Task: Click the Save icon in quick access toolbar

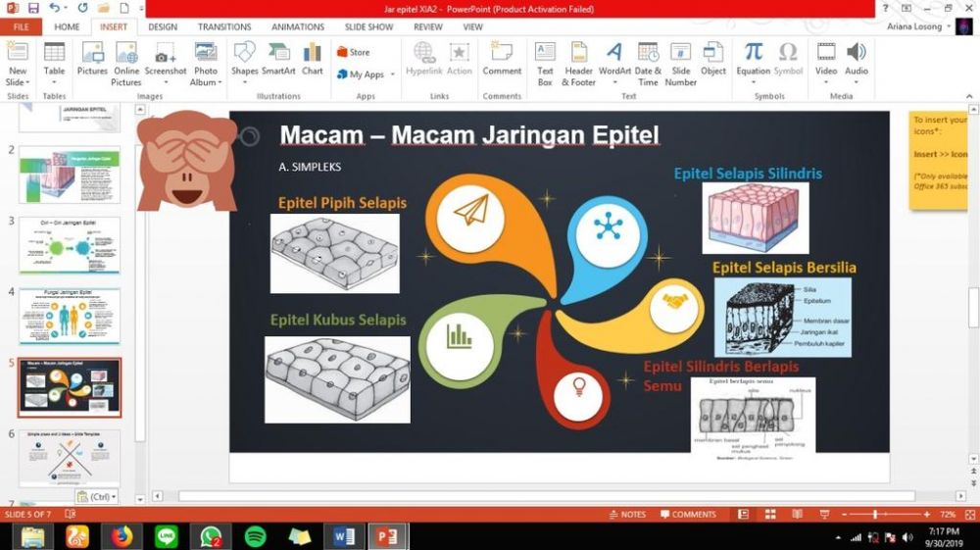Action: point(33,8)
